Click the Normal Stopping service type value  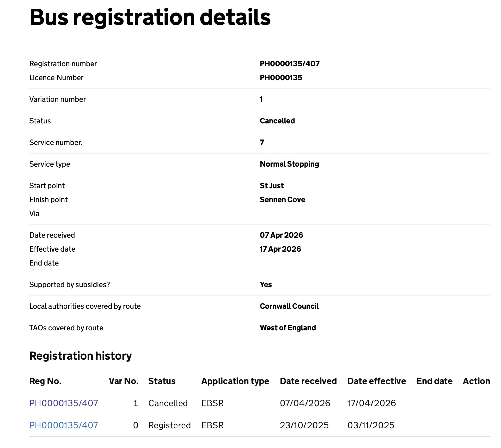tap(289, 164)
